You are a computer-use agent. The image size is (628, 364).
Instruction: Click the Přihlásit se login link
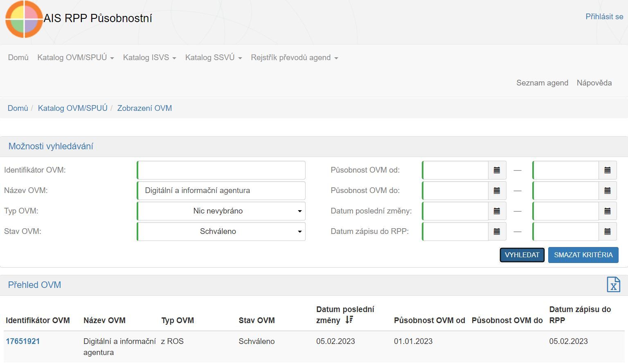click(604, 17)
